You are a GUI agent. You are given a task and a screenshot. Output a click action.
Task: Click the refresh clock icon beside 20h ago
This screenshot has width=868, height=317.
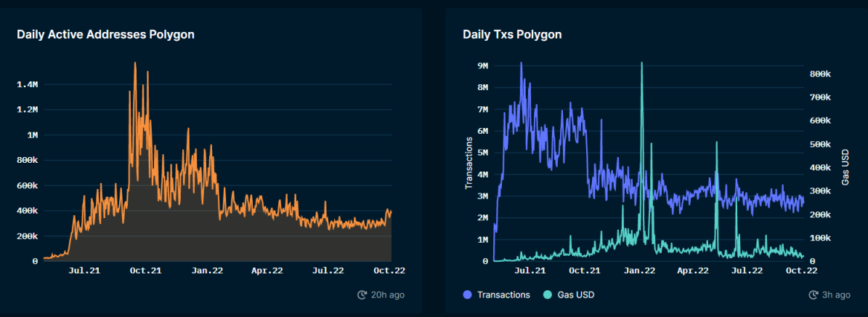[x=362, y=295]
